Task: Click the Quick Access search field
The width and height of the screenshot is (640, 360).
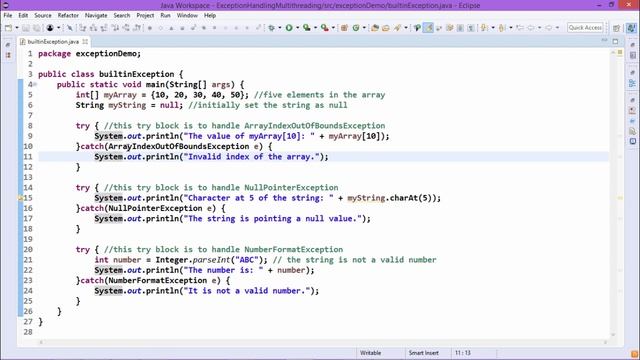Action: click(585, 28)
